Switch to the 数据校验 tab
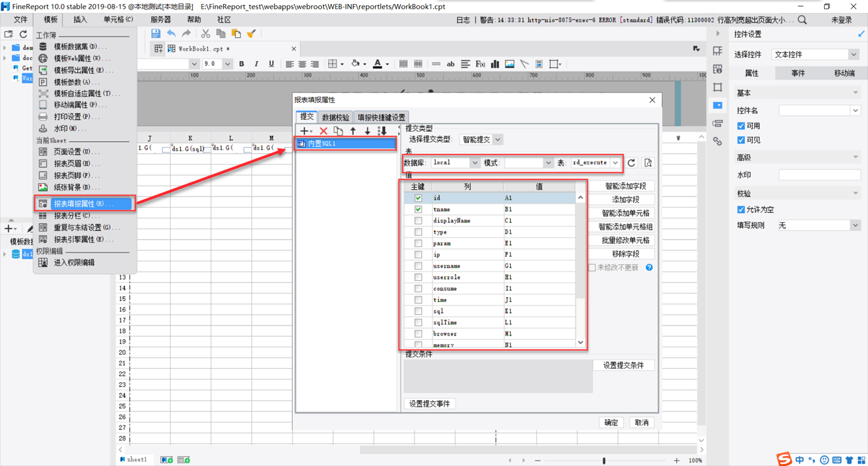This screenshot has height=466, width=868. click(x=335, y=117)
